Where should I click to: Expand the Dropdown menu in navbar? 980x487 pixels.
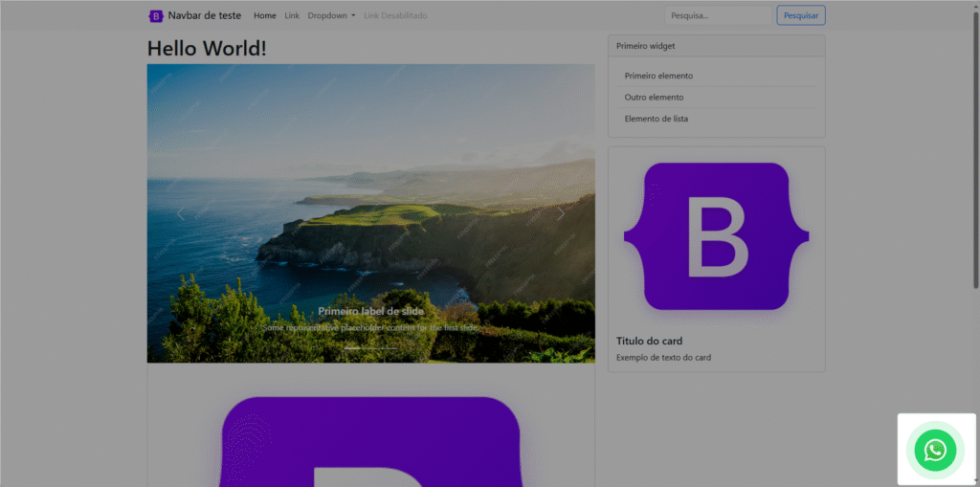pos(331,15)
